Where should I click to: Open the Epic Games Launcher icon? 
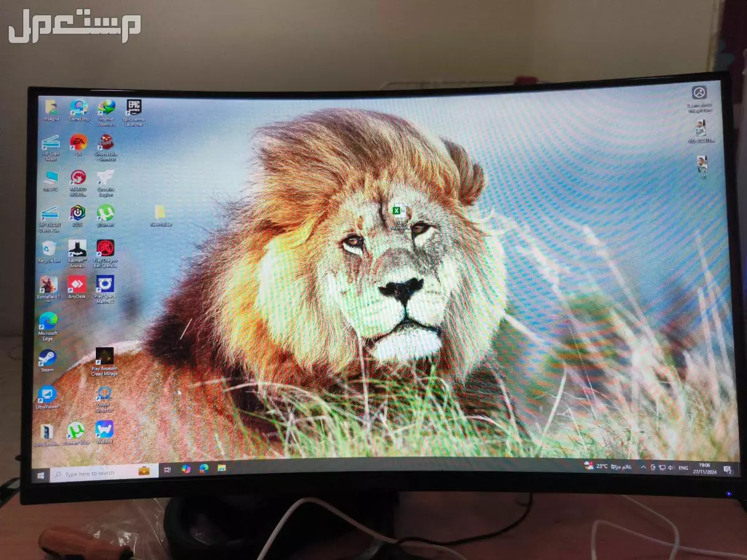pyautogui.click(x=133, y=112)
